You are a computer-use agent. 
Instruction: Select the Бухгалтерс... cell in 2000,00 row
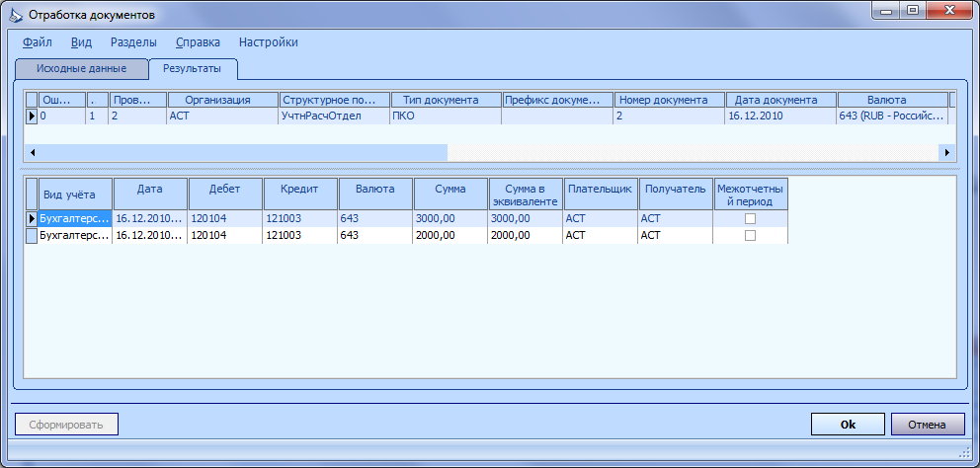pos(76,236)
